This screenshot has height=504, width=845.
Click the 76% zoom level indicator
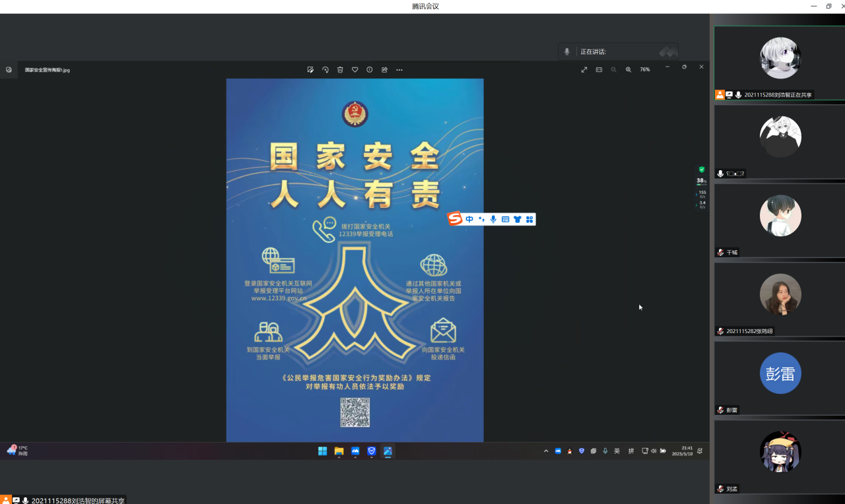coord(645,69)
